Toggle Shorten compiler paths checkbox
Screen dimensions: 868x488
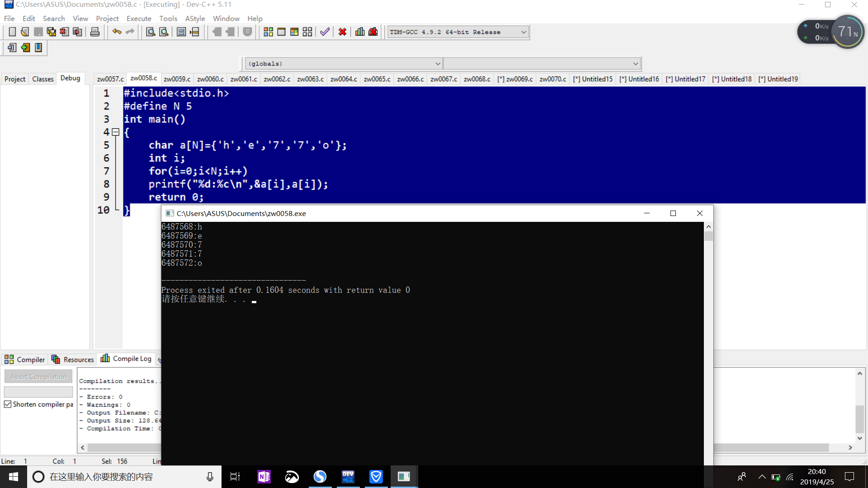pyautogui.click(x=8, y=404)
